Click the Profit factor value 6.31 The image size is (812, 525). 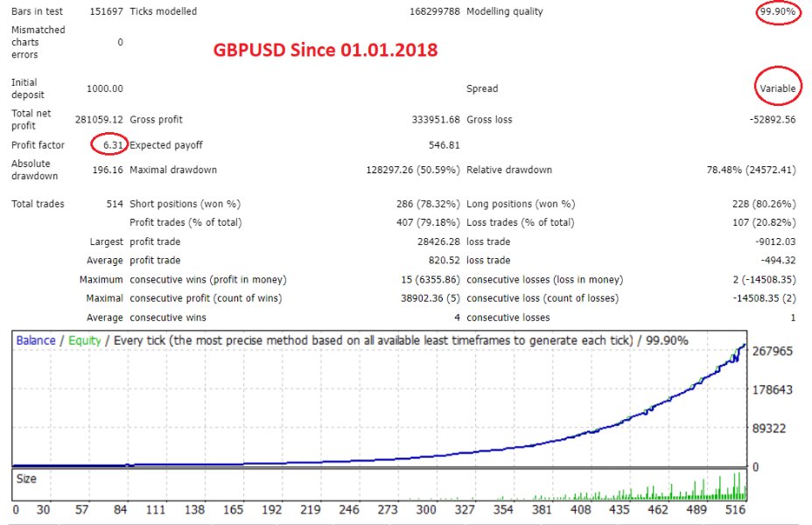pos(112,145)
